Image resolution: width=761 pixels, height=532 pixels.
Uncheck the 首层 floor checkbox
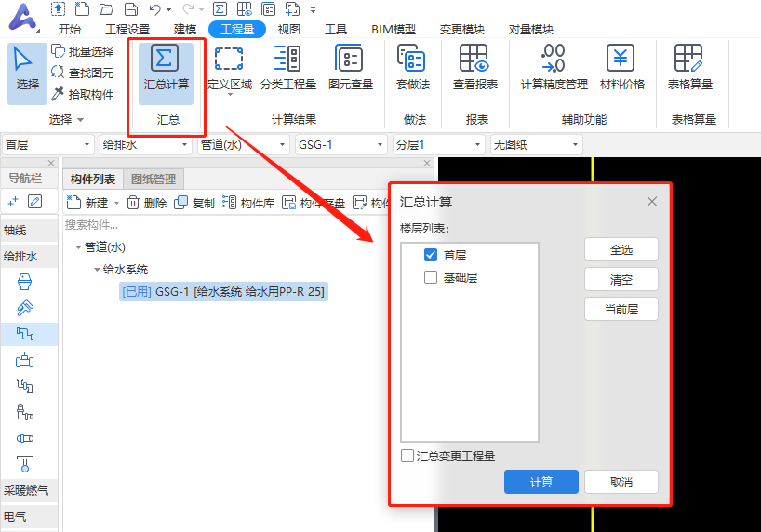[x=430, y=255]
